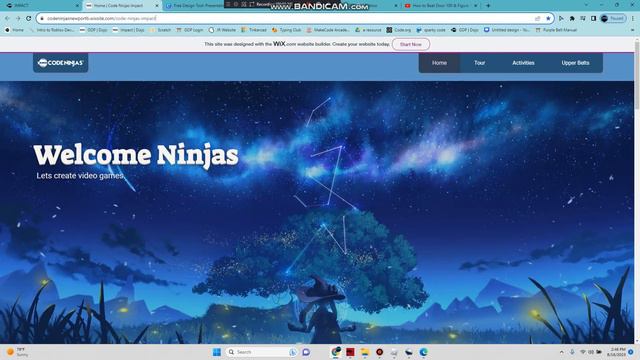Open the Home bookmark
This screenshot has width=640, height=360.
(x=14, y=30)
